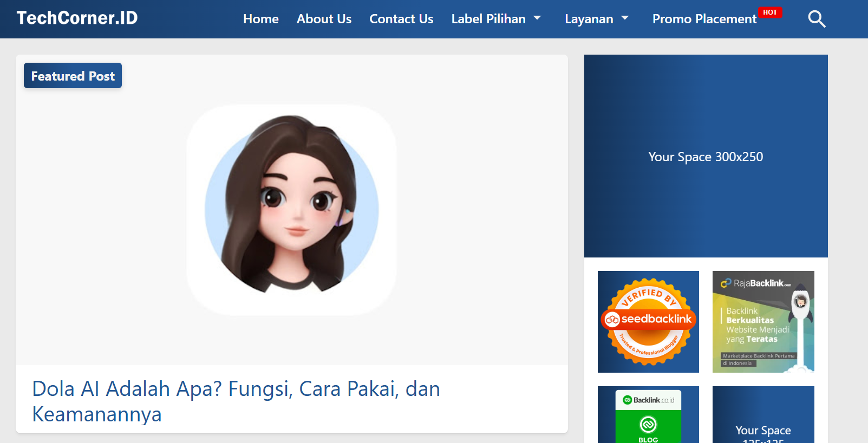Image resolution: width=868 pixels, height=443 pixels.
Task: Expand the Label Pilihan dropdown menu
Action: point(496,19)
